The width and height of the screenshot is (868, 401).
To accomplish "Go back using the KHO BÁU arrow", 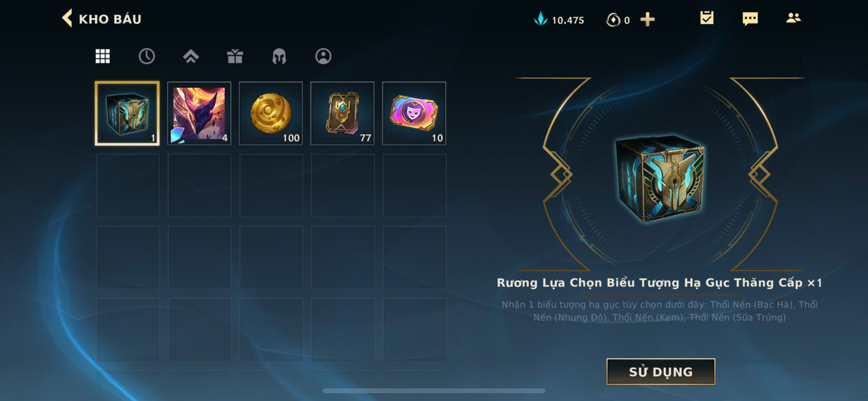I will click(x=67, y=18).
